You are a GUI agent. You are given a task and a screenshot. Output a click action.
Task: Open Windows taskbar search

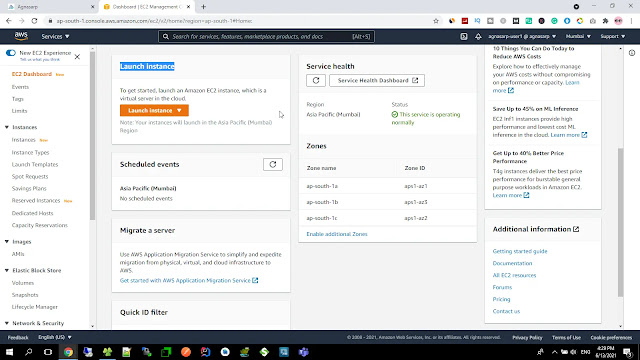point(29,352)
